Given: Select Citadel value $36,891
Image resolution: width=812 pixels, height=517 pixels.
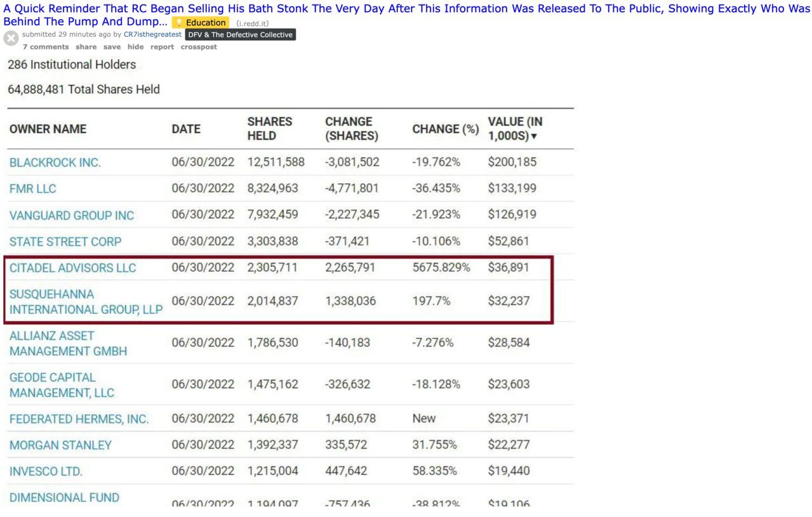Looking at the screenshot, I should pyautogui.click(x=509, y=268).
